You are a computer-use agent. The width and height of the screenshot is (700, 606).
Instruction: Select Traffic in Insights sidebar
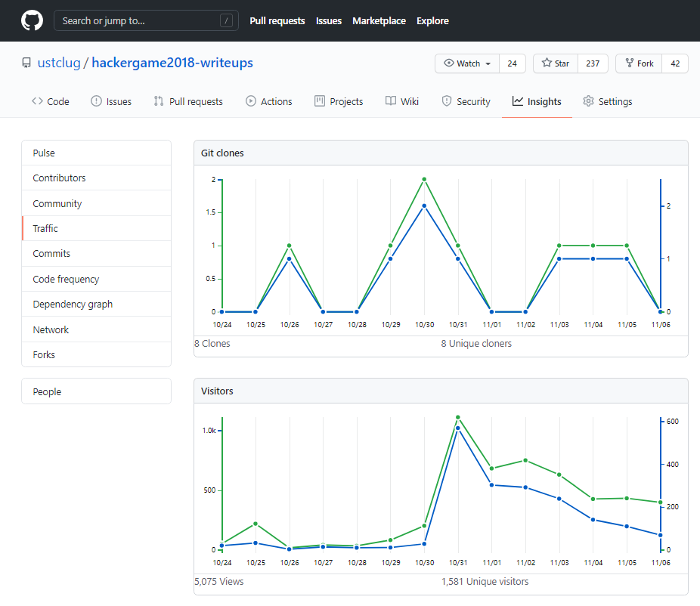click(97, 228)
